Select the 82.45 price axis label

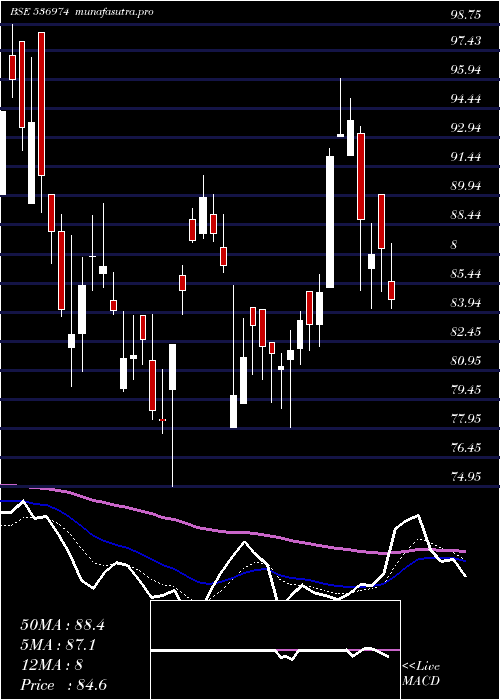(x=466, y=332)
